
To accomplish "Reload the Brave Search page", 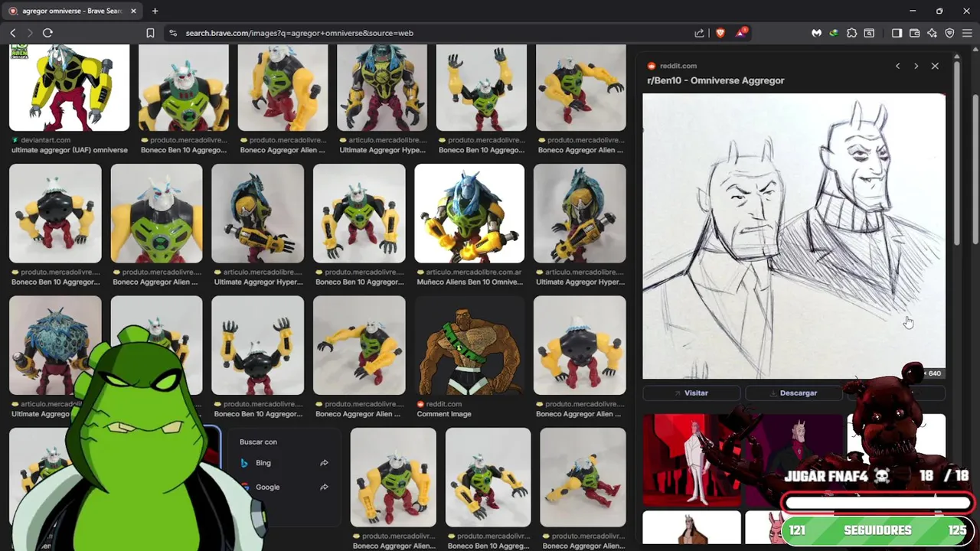I will [47, 33].
